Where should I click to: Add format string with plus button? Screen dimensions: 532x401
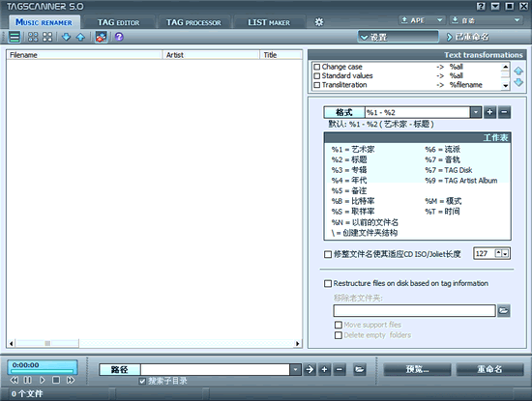pos(489,112)
